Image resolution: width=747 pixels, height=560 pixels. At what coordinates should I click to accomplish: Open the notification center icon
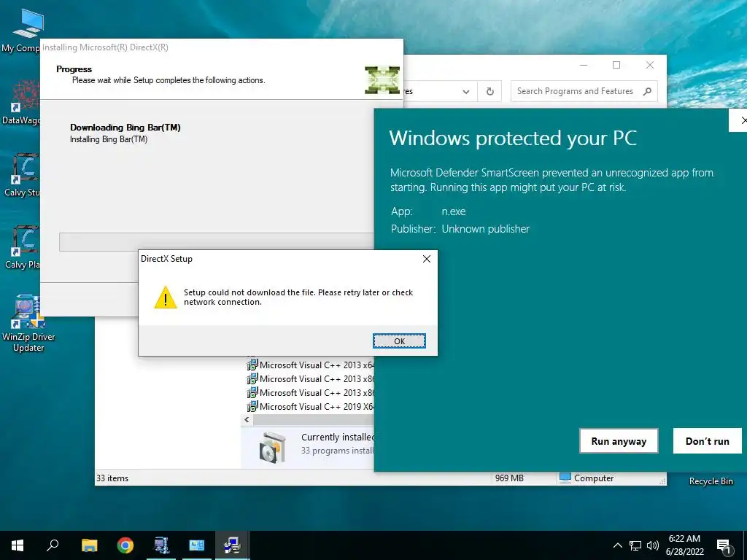pos(724,546)
